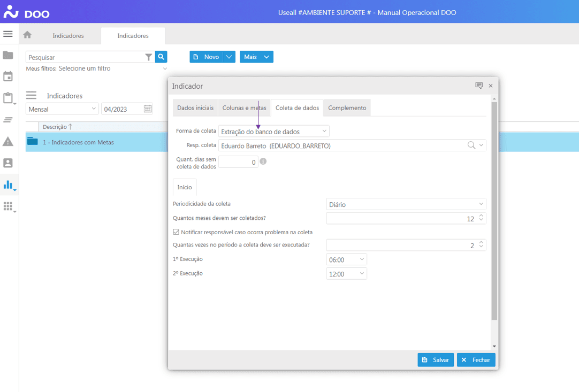Click the Quant. dias sem coleta input field

click(238, 162)
